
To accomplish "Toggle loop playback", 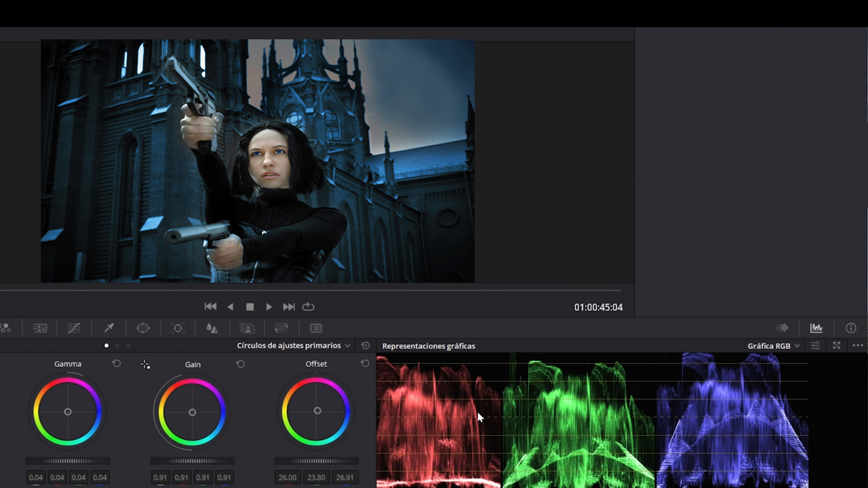I will pyautogui.click(x=309, y=307).
